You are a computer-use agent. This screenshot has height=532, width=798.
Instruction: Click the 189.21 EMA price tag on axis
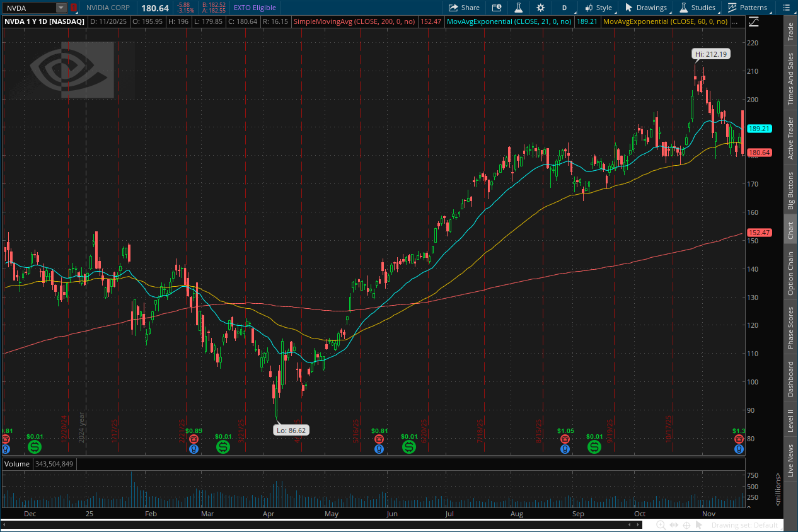(759, 129)
